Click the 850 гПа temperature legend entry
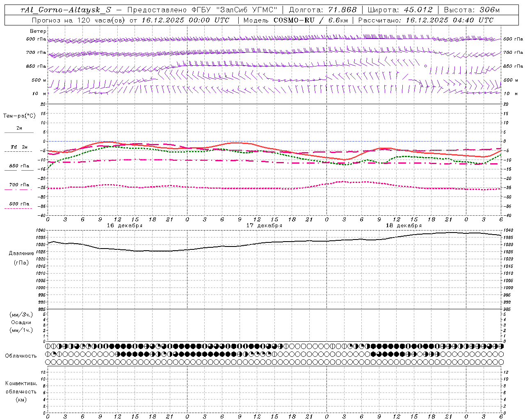Viewport: 525px width, 420px height. pyautogui.click(x=19, y=166)
